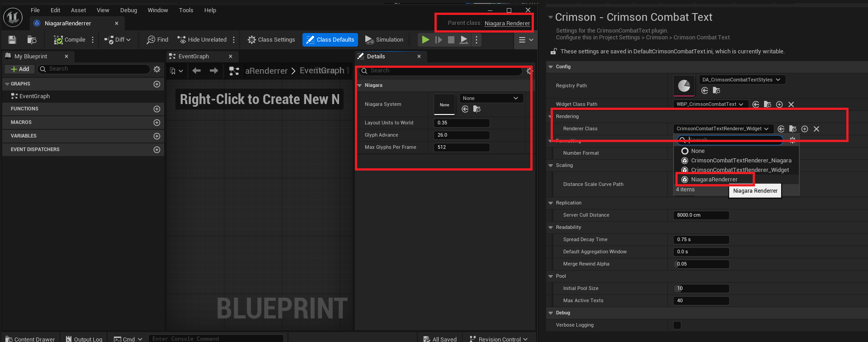The height and width of the screenshot is (342, 868).
Task: Add new function with FUNCTIONS plus icon
Action: [x=157, y=109]
